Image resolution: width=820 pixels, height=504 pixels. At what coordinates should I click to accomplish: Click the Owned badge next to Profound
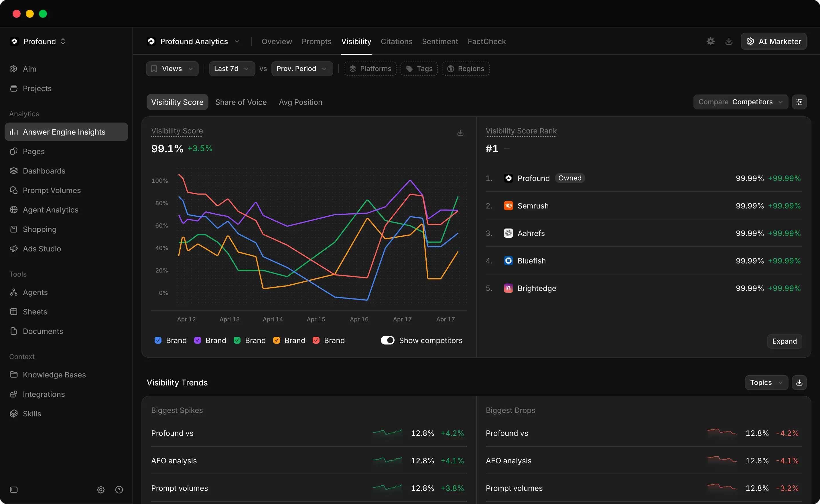(570, 178)
